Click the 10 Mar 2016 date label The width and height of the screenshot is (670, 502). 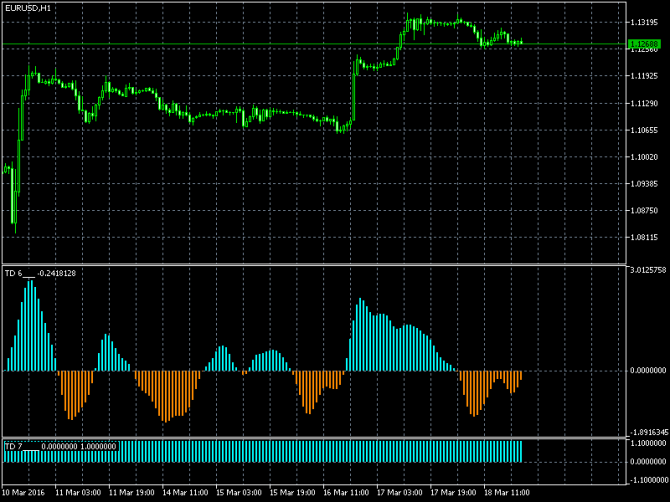24,493
